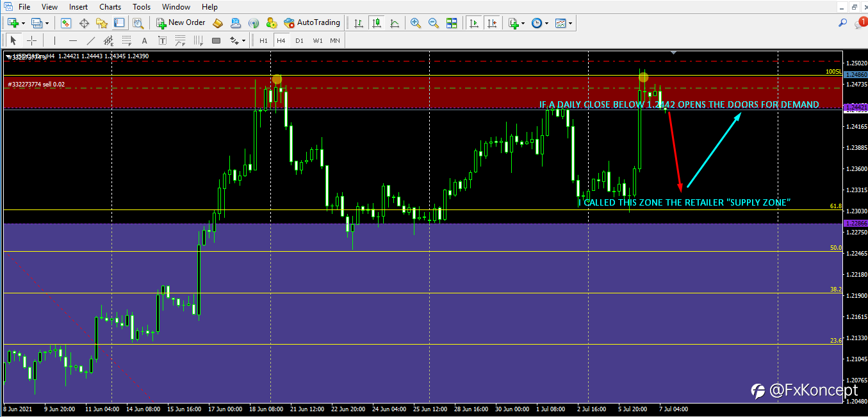Screen dimensions: 868x417
Task: Enable chart auto scroll
Action: point(474,23)
